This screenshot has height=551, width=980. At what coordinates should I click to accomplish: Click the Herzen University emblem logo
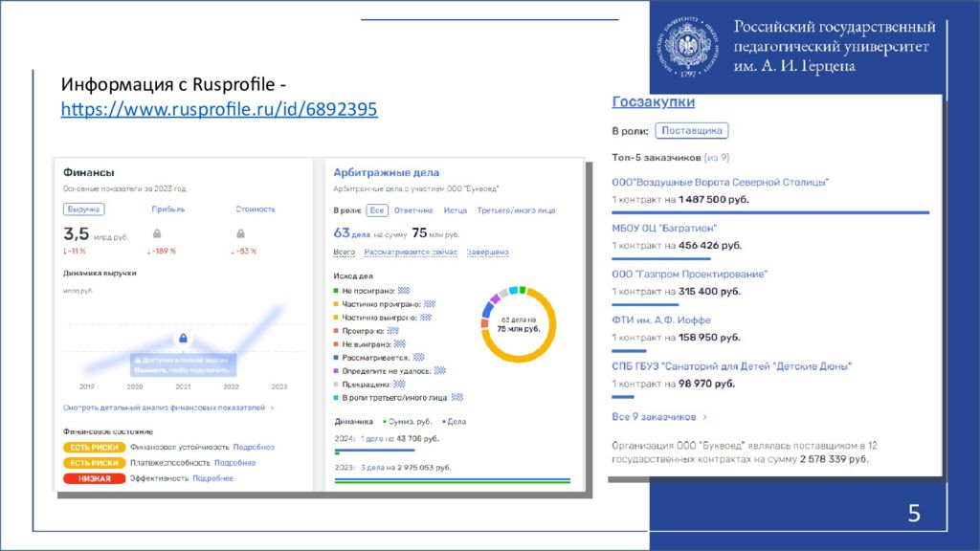click(x=687, y=48)
